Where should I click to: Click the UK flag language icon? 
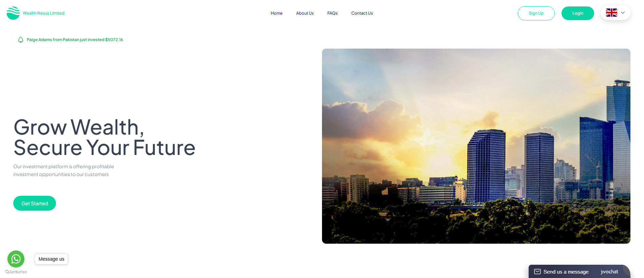pos(611,13)
